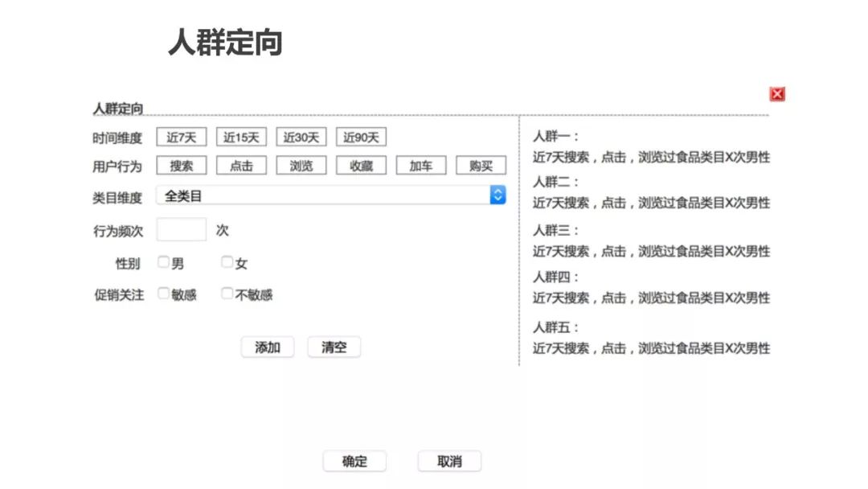Select 购买 user behavior
The image size is (868, 489).
[481, 166]
